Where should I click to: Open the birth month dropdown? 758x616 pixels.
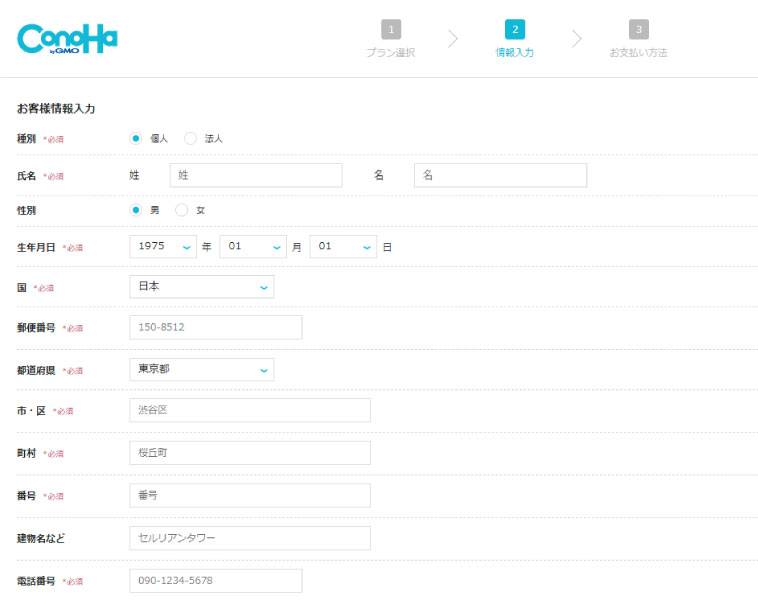(x=252, y=246)
